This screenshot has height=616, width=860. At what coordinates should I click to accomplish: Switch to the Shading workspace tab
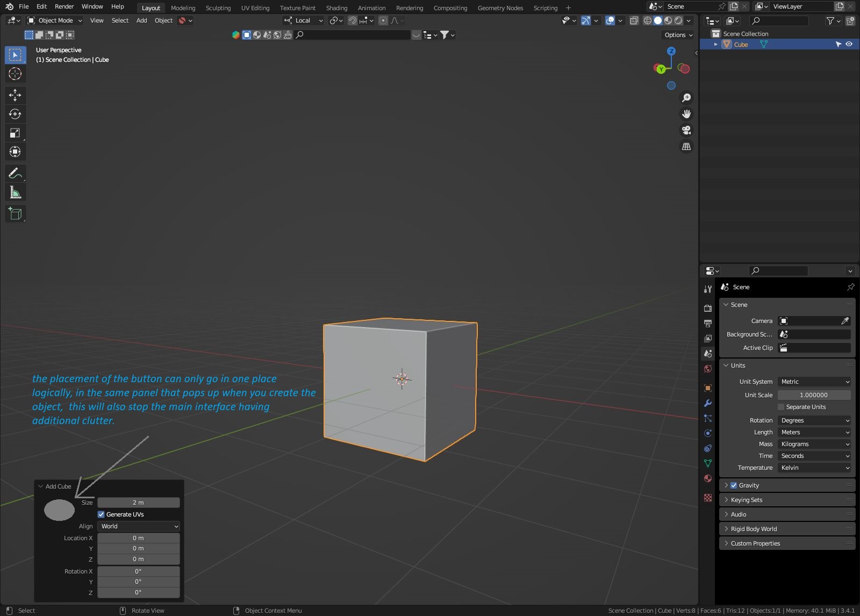point(336,8)
